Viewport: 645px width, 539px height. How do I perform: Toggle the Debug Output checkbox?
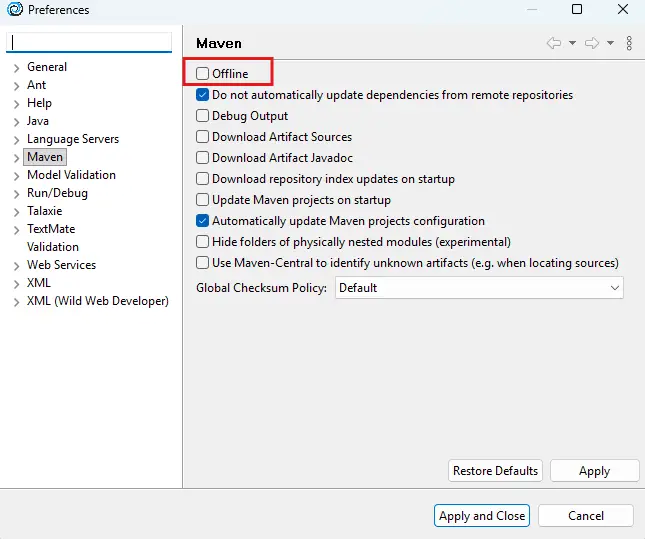(x=203, y=116)
